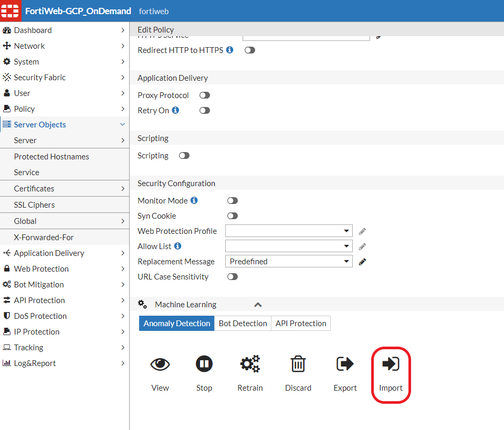Click the Application Delivery icon in sidebar

click(7, 253)
